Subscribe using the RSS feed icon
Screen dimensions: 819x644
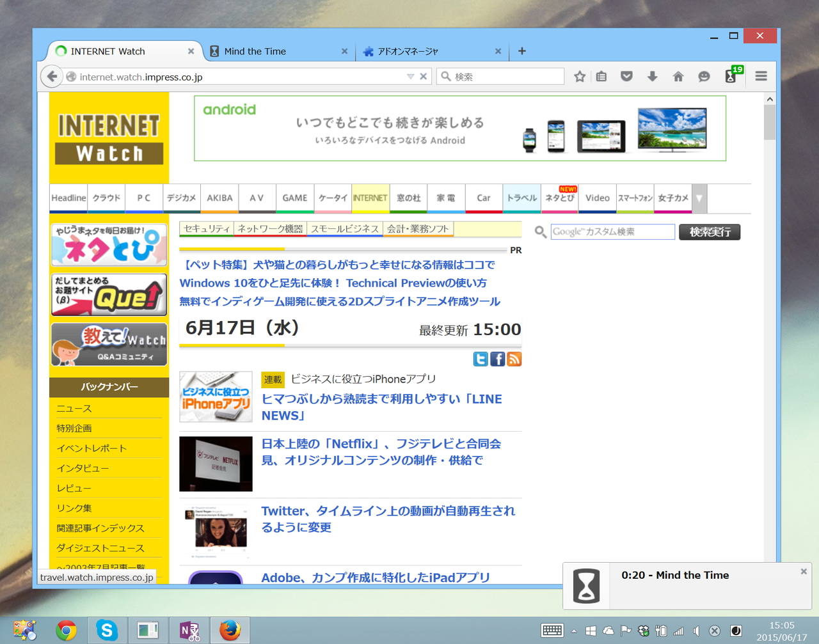(514, 359)
